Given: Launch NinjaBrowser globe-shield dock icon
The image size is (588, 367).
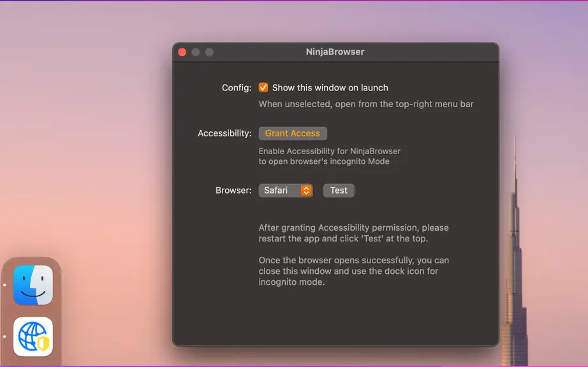Looking at the screenshot, I should (x=33, y=336).
